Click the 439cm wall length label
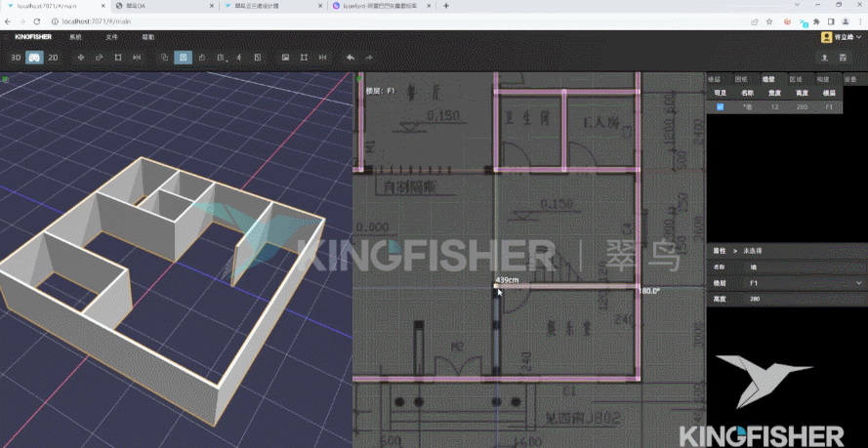Image resolution: width=868 pixels, height=448 pixels. pos(507,279)
